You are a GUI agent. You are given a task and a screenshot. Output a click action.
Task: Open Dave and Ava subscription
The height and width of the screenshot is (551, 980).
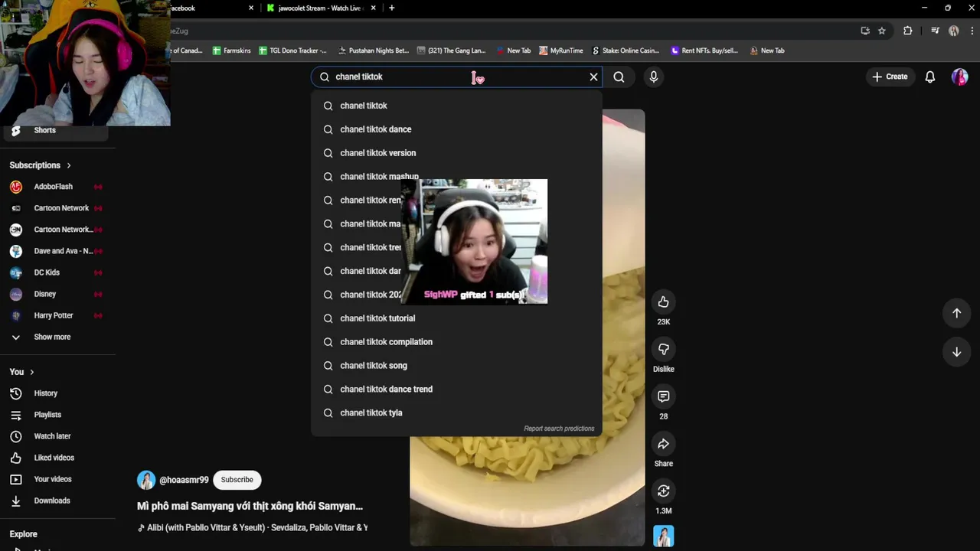pyautogui.click(x=57, y=251)
